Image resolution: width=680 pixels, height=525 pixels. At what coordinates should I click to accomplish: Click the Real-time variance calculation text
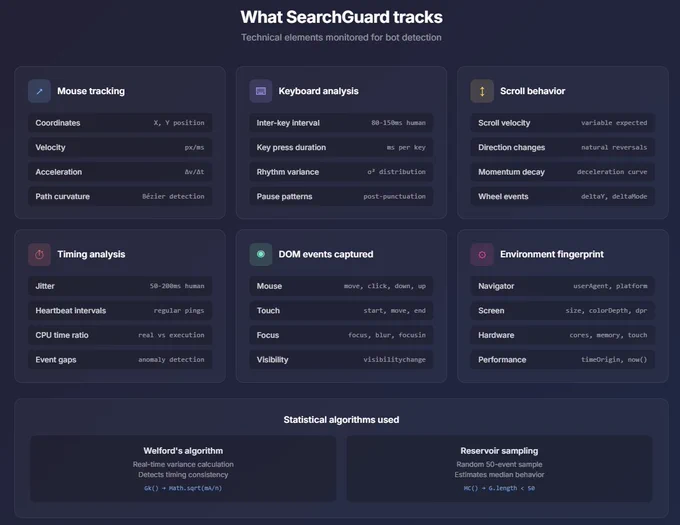[x=183, y=464]
